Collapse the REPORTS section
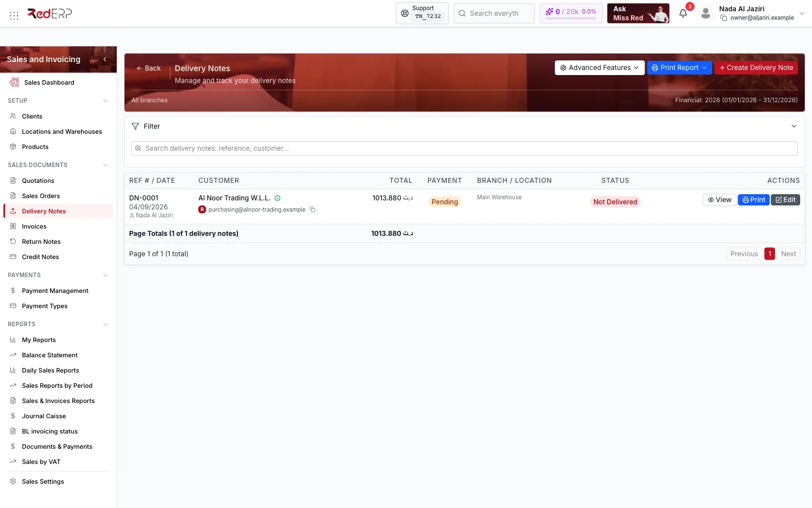The image size is (812, 508). (105, 325)
